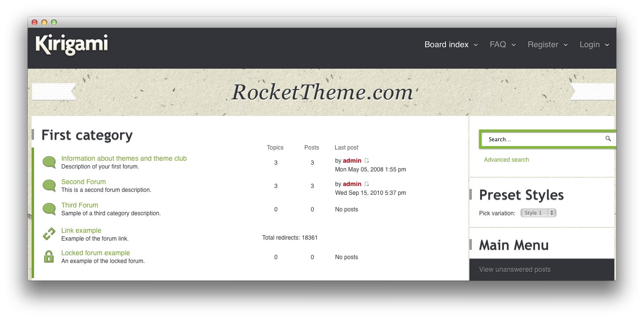Click the Posts column header
Viewport: 644px width, 319px height.
[312, 148]
